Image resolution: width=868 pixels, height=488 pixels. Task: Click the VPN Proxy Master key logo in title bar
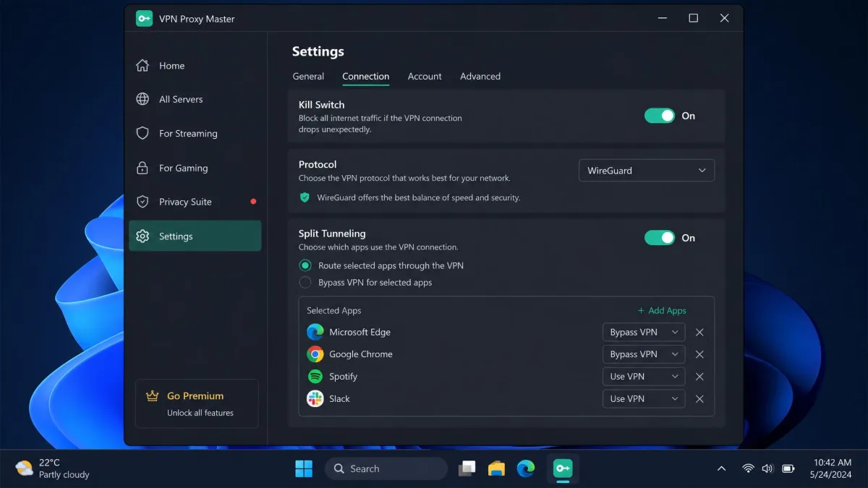(144, 19)
